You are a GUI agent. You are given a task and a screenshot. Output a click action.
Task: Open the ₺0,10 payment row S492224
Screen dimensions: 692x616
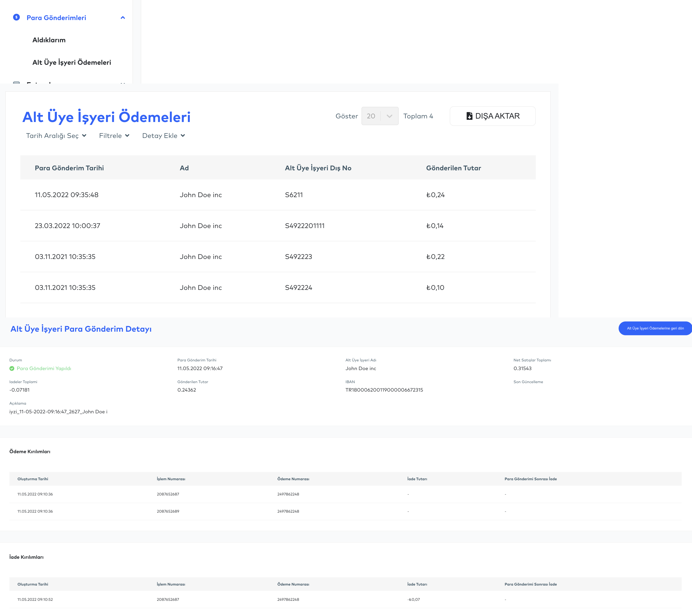click(298, 288)
